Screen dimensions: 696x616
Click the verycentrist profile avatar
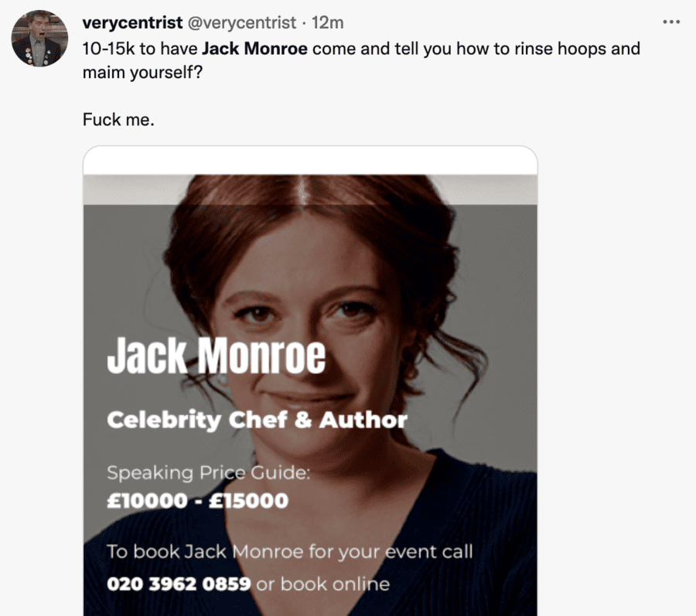(39, 39)
